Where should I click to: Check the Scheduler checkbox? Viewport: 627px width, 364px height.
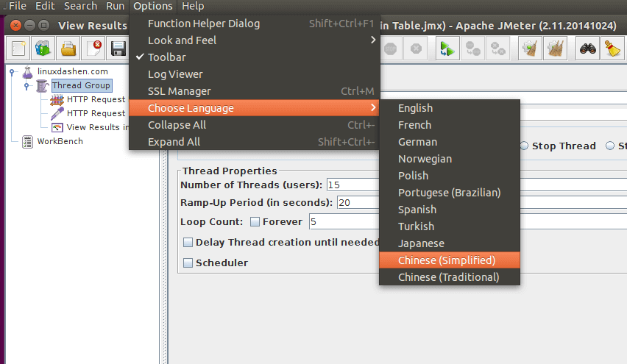click(x=188, y=263)
